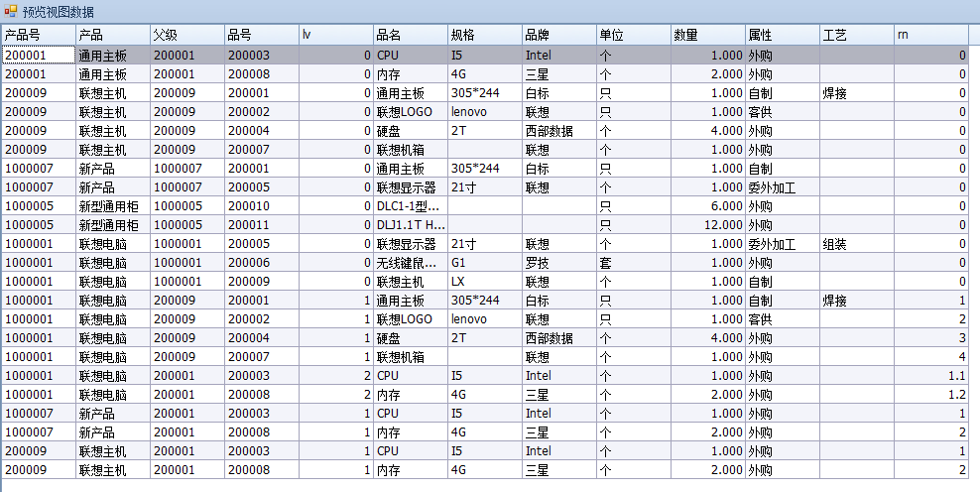Sort by the 品号 column header
This screenshot has height=492, width=980.
262,35
